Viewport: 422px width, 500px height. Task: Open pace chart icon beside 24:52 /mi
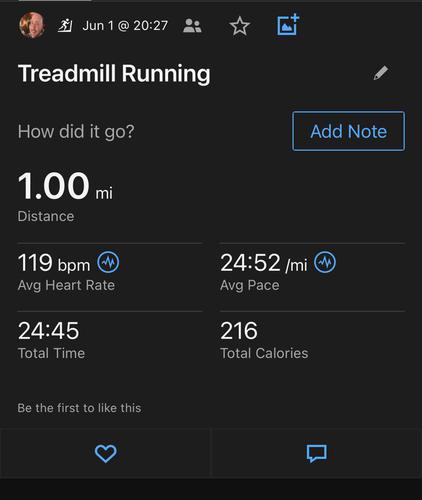[325, 262]
